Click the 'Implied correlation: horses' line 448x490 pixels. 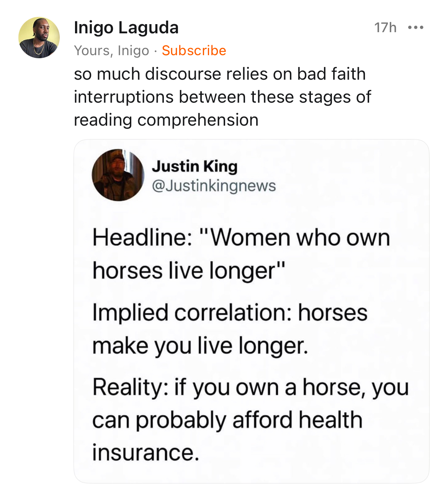[230, 313]
